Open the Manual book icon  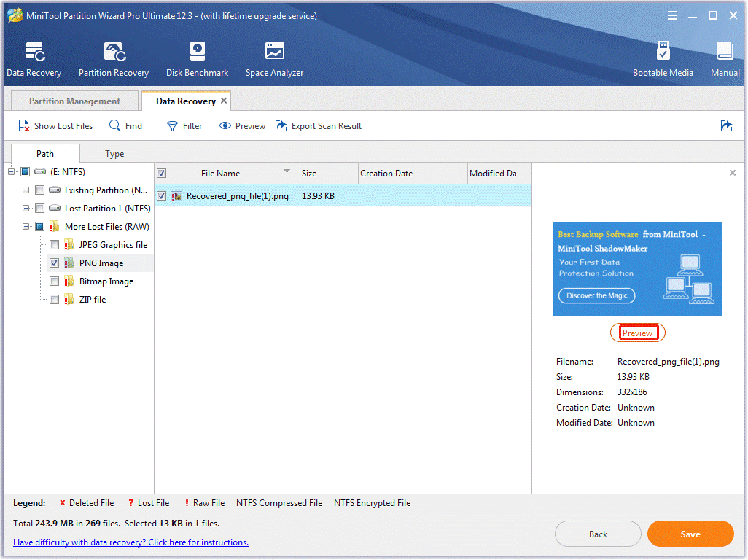tap(725, 52)
